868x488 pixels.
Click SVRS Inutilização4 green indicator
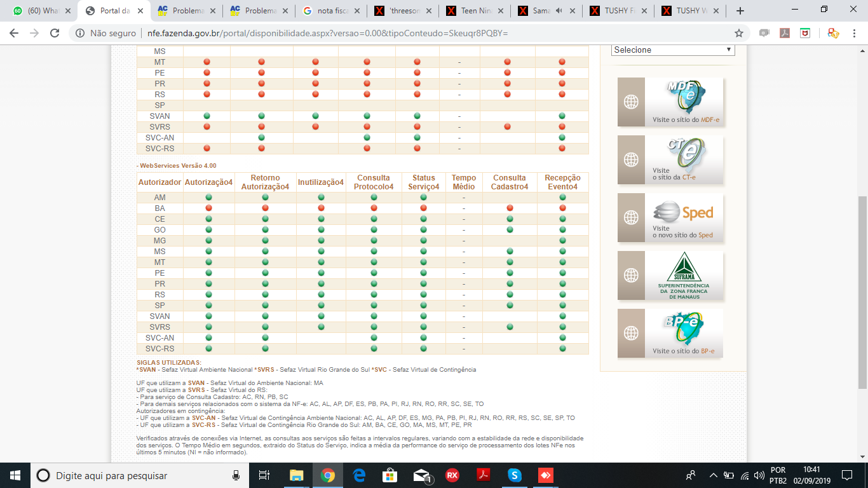pyautogui.click(x=321, y=327)
